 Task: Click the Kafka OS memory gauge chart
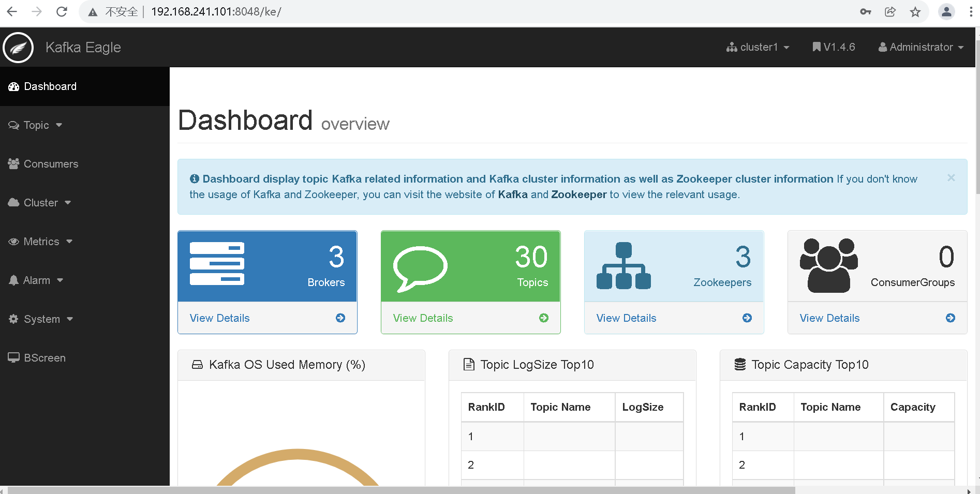pos(298,467)
